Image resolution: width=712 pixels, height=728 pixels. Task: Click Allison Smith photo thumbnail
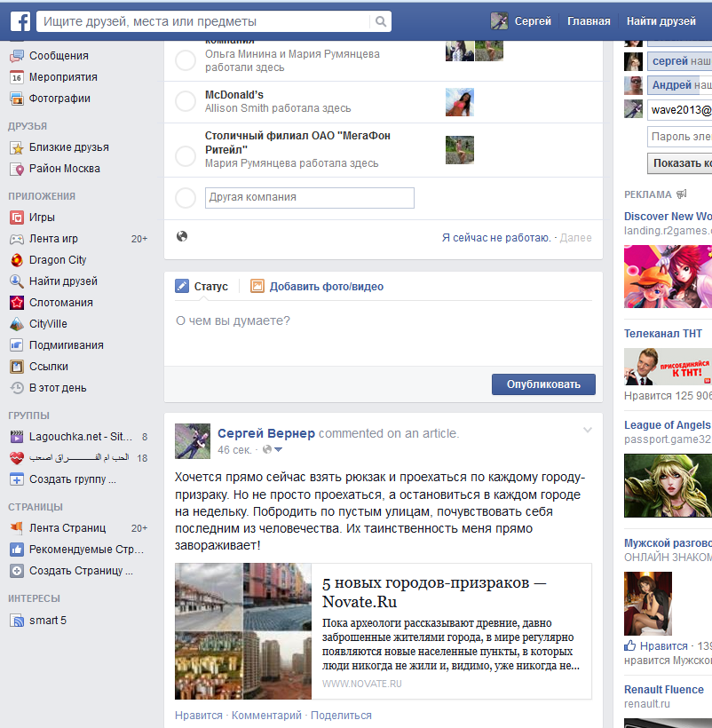460,102
